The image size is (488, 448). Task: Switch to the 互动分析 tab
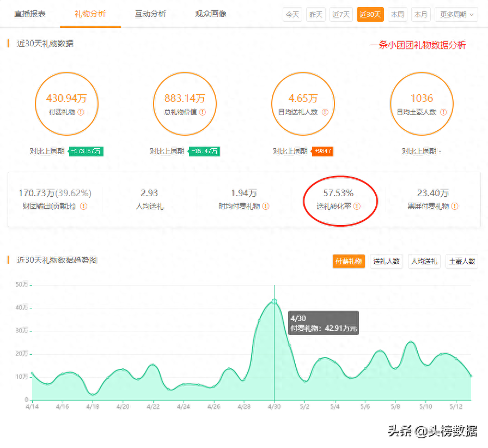point(150,14)
